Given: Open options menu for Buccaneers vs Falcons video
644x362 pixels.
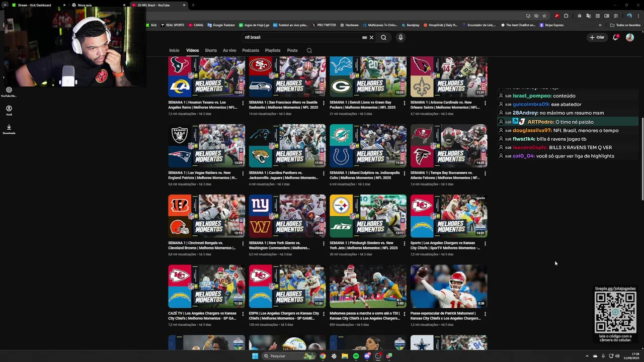Looking at the screenshot, I should [x=485, y=173].
